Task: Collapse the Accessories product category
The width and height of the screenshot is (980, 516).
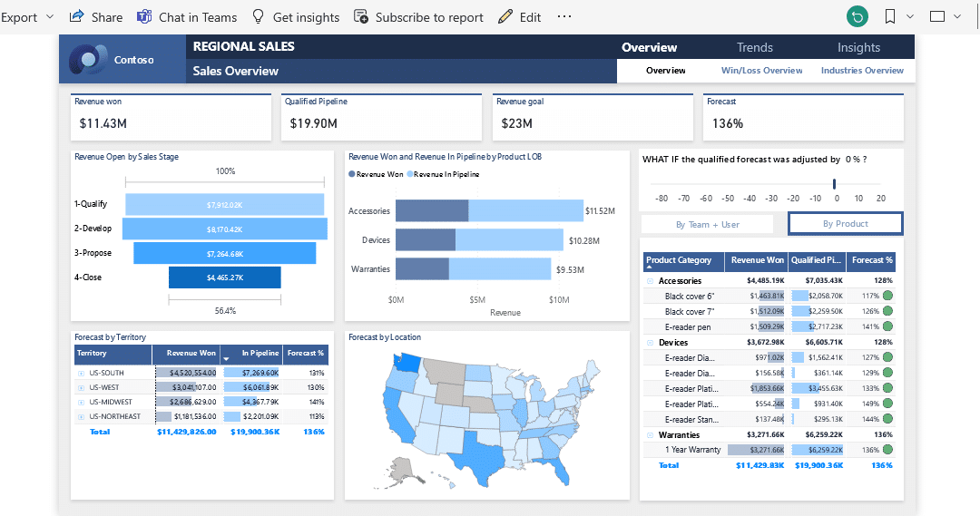Action: (x=650, y=281)
